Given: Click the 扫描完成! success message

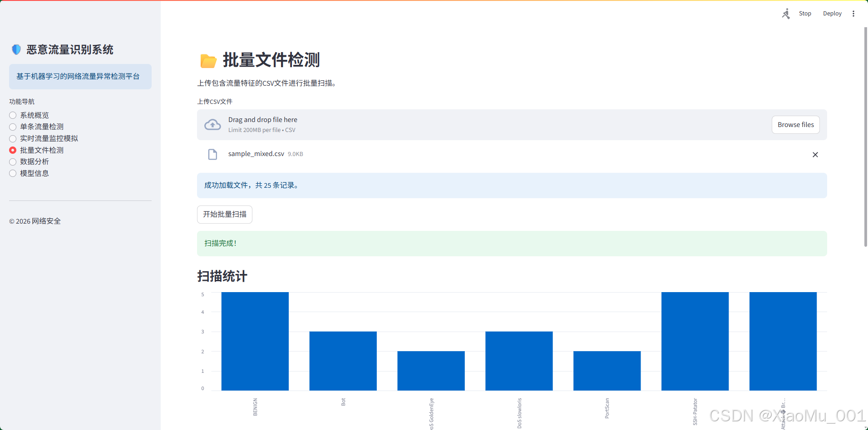Looking at the screenshot, I should [x=512, y=244].
